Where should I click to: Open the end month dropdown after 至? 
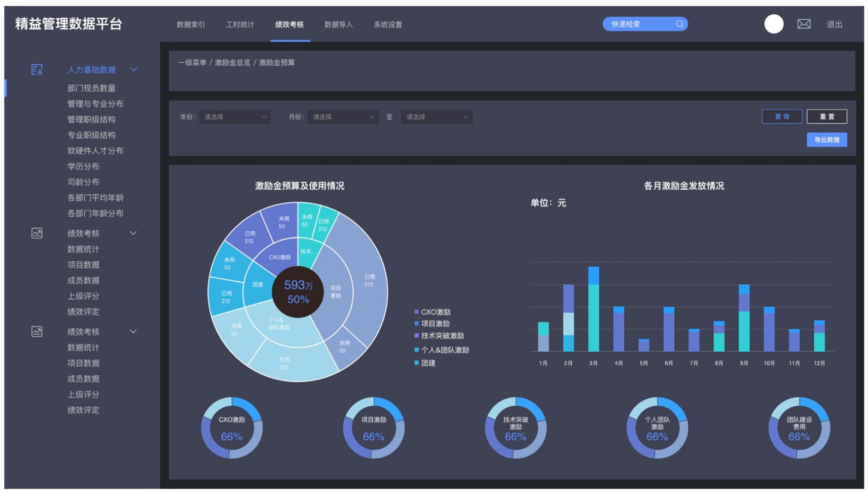point(436,117)
